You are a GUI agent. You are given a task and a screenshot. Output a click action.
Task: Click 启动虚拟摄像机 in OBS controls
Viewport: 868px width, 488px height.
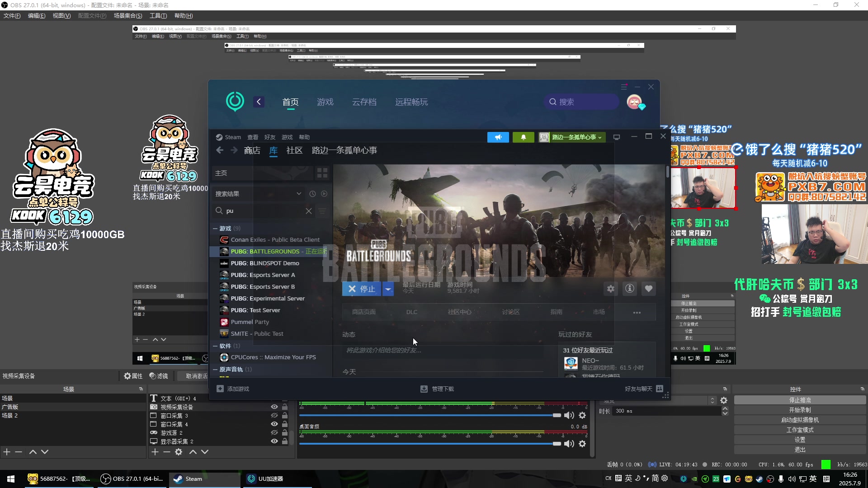(800, 420)
